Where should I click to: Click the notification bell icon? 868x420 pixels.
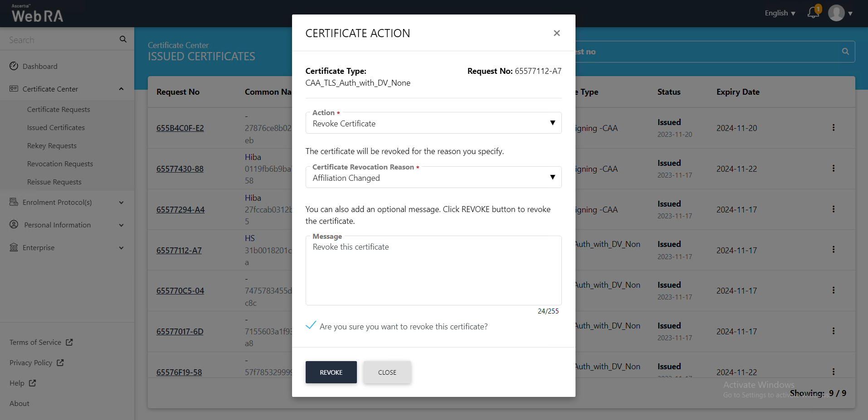(x=813, y=13)
